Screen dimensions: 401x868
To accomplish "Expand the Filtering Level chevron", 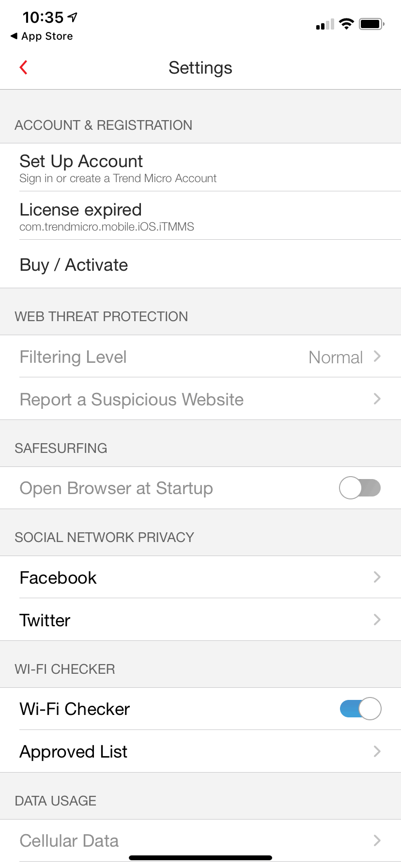I will pos(377,356).
